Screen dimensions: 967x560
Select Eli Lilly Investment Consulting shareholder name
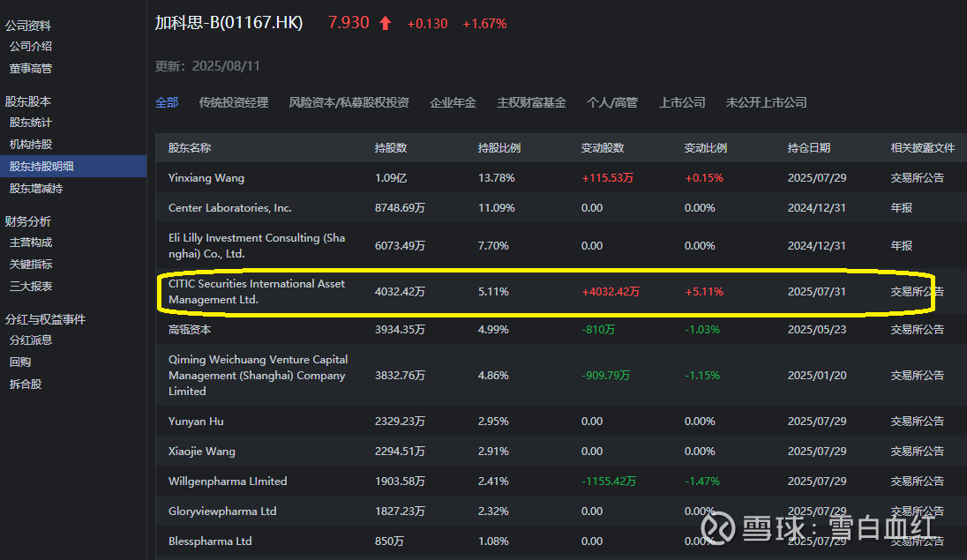click(x=257, y=245)
